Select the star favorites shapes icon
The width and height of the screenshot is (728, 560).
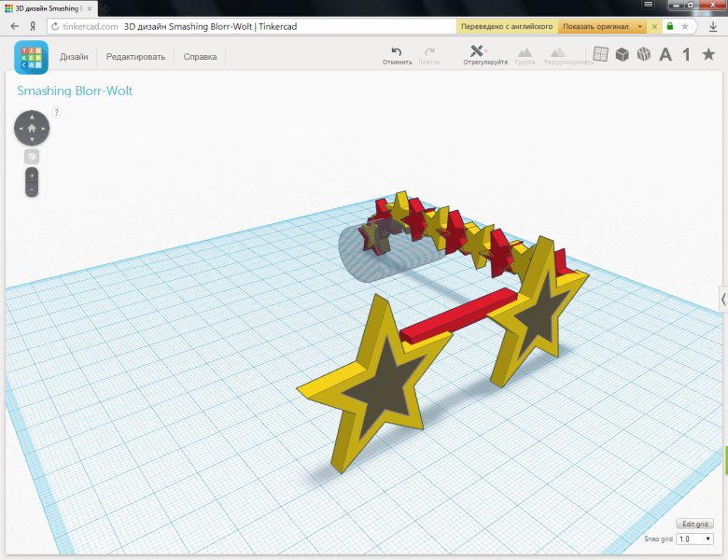pos(708,54)
